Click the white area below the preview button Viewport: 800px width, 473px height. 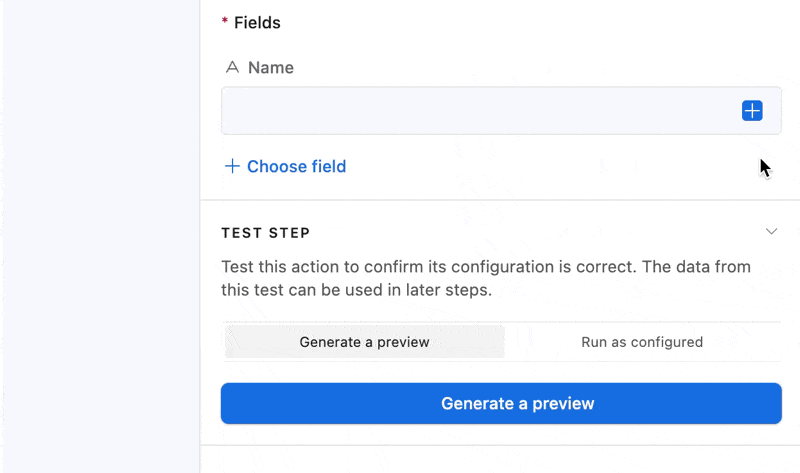pyautogui.click(x=500, y=460)
